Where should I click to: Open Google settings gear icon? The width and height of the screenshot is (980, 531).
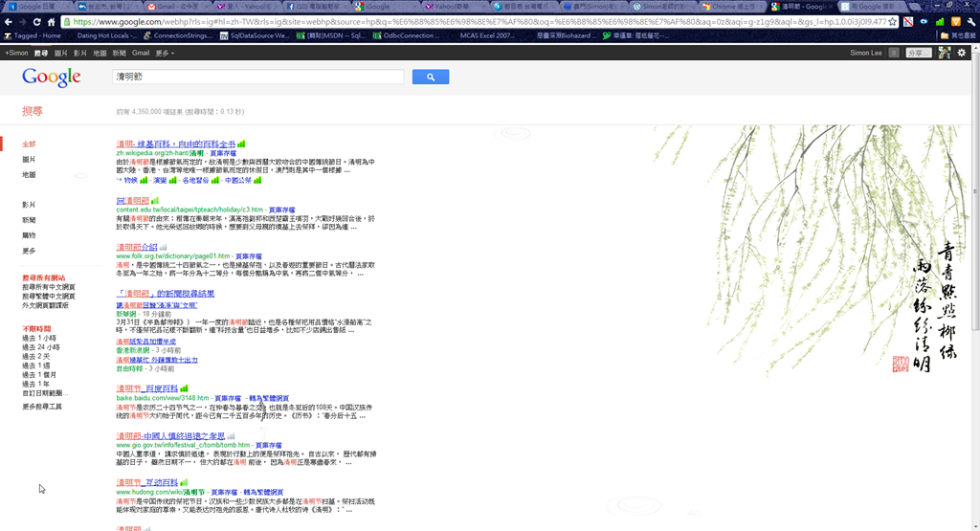point(961,54)
